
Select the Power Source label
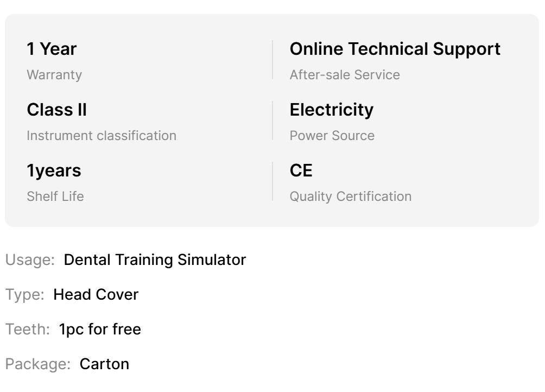point(332,135)
